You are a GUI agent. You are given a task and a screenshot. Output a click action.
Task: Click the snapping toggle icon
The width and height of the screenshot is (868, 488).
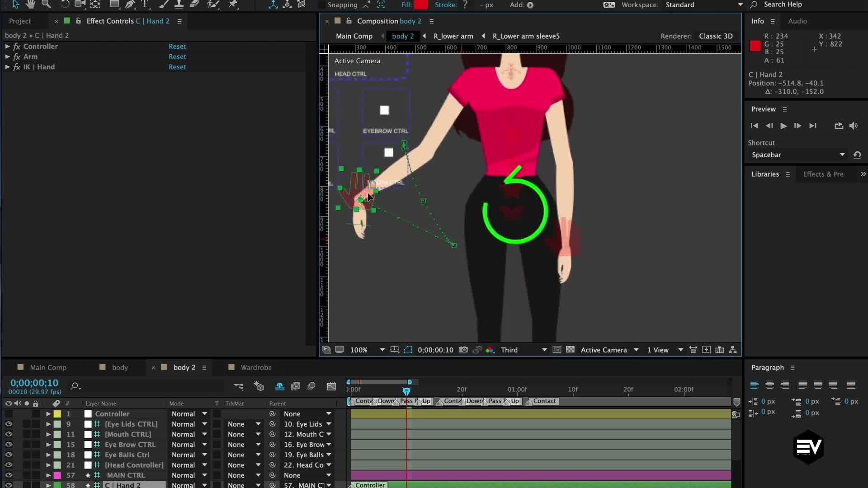pos(367,5)
